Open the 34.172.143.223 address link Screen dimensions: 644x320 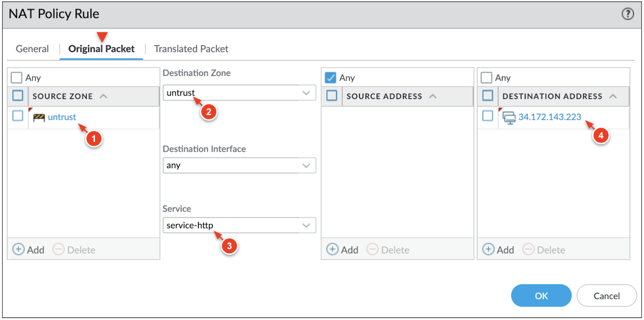(549, 117)
